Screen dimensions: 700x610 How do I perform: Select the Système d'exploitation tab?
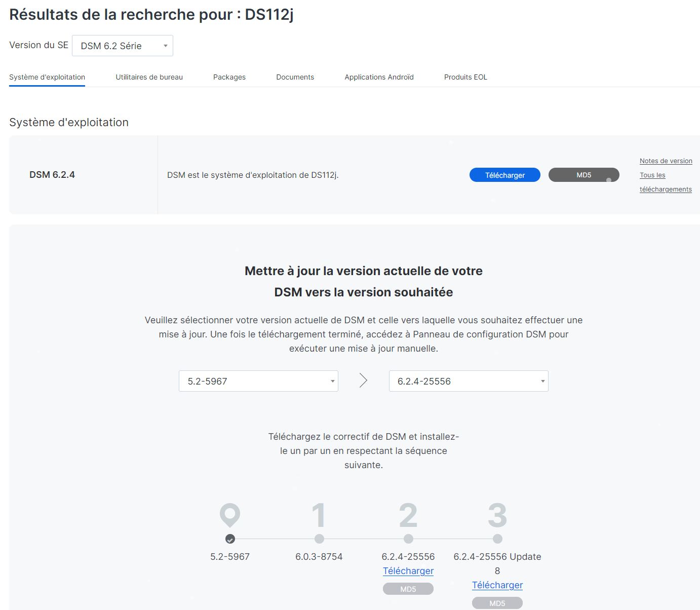click(x=47, y=77)
